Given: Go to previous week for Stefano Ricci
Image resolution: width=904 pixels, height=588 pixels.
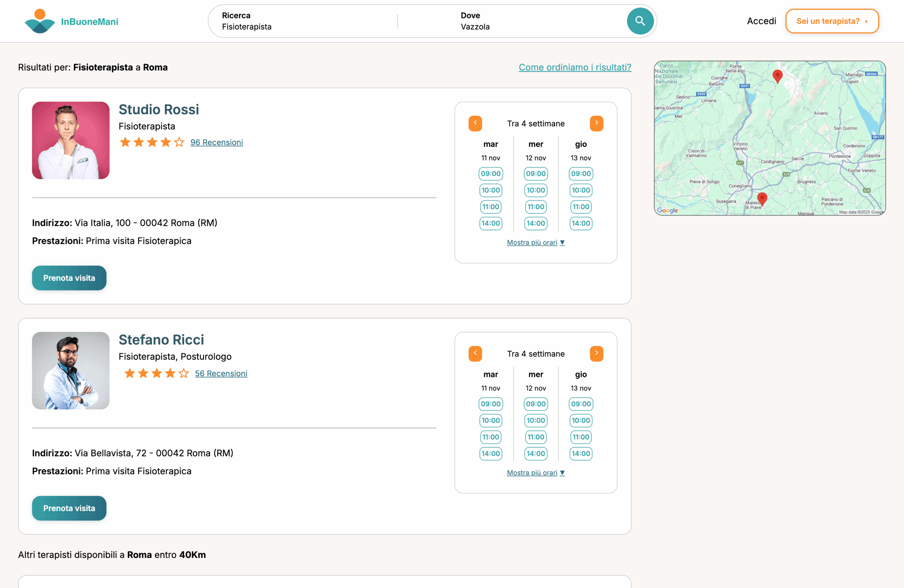Looking at the screenshot, I should pos(475,353).
